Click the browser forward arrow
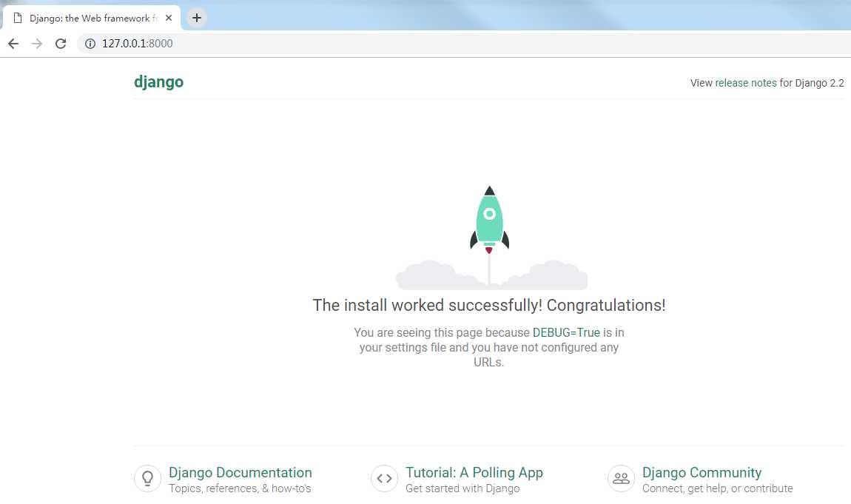This screenshot has height=504, width=851. (37, 44)
